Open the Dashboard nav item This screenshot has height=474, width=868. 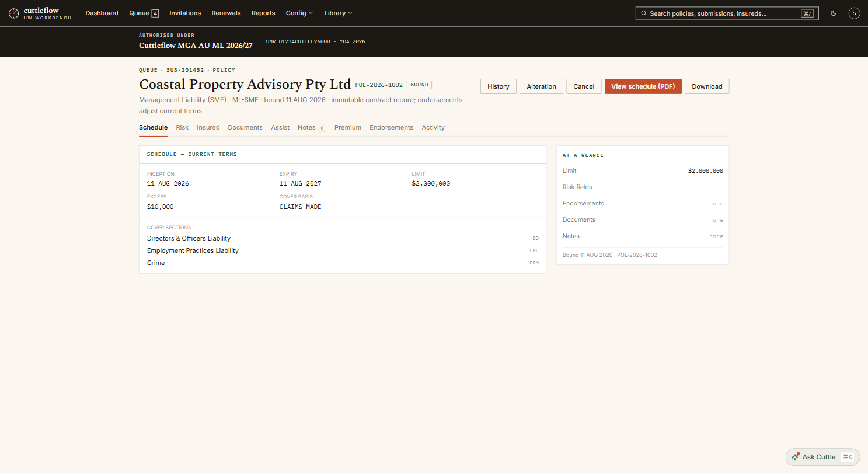102,13
